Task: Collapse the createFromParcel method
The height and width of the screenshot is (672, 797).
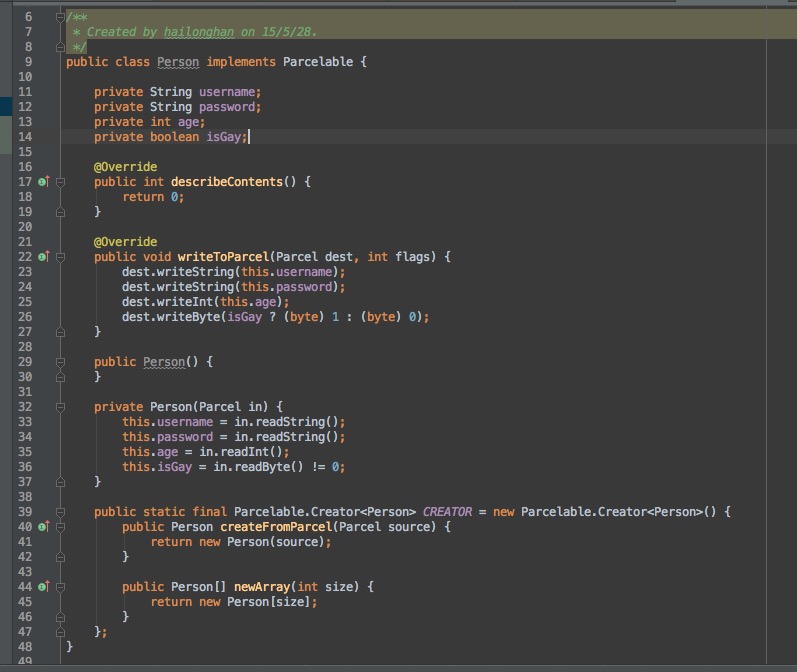Action: [60, 527]
